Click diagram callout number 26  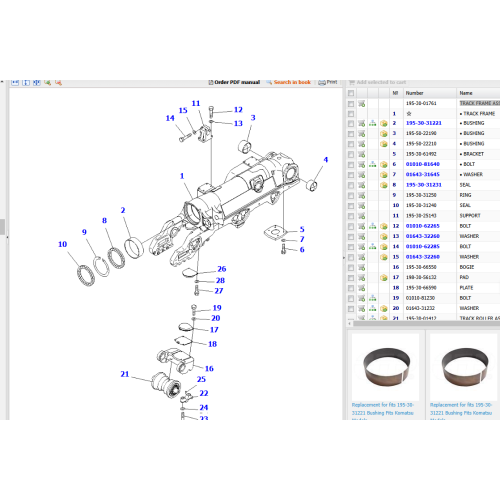(x=222, y=269)
